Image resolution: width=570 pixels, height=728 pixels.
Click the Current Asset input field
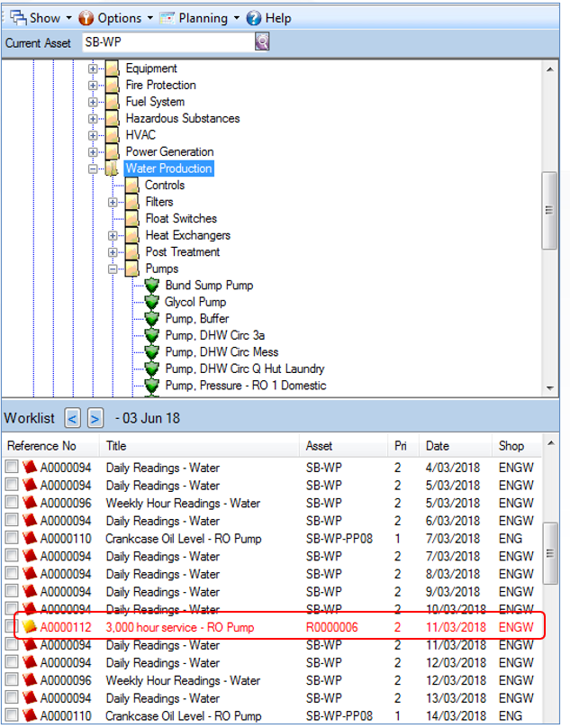pos(169,42)
